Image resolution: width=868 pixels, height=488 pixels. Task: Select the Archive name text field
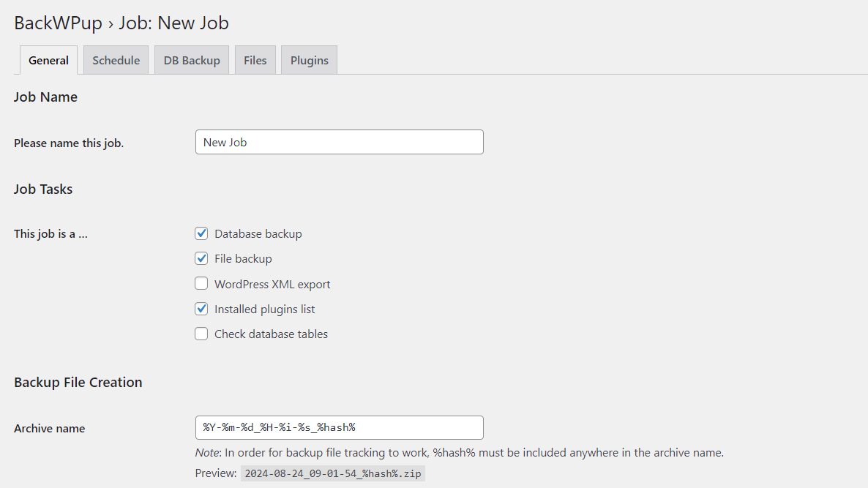pos(339,427)
